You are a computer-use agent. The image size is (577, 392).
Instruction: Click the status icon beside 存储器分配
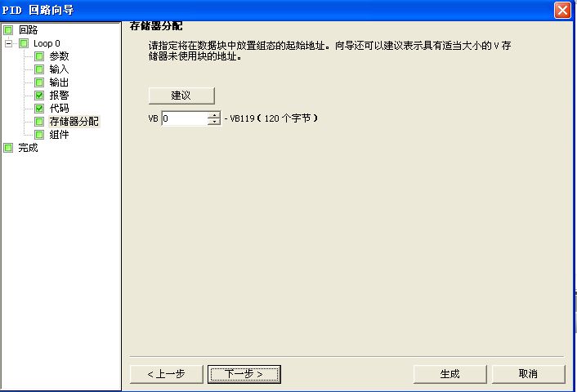39,122
